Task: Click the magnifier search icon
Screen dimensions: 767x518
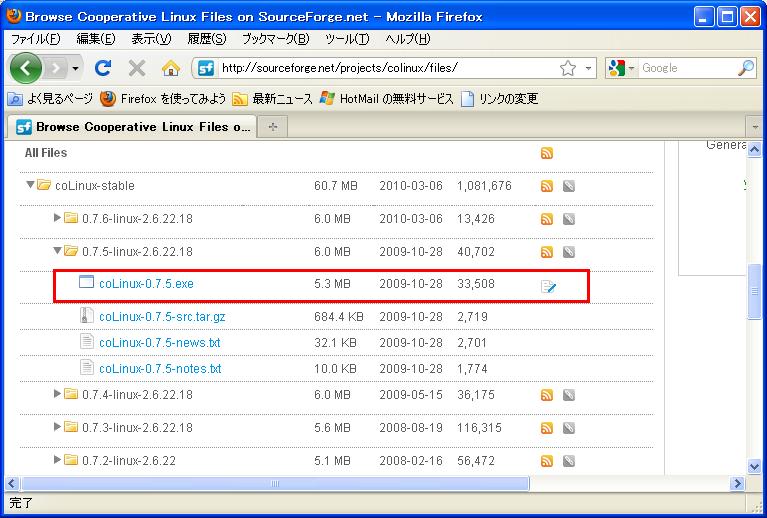Action: pos(746,68)
